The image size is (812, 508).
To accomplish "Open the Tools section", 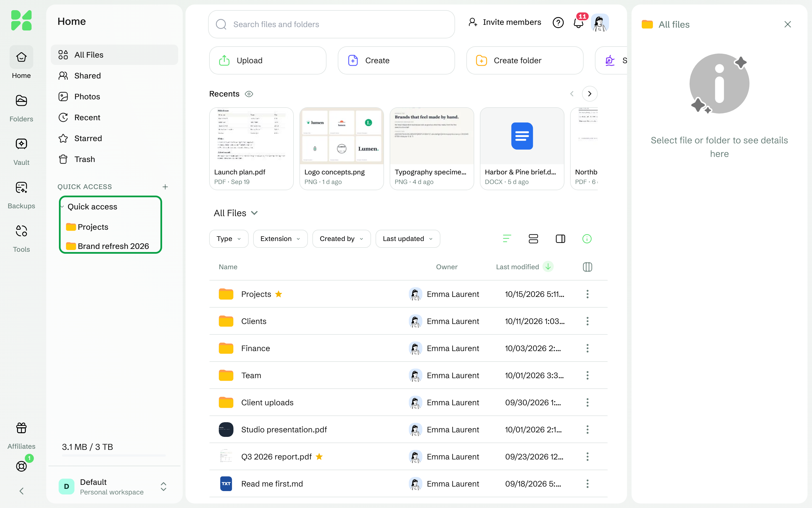I will tap(21, 238).
